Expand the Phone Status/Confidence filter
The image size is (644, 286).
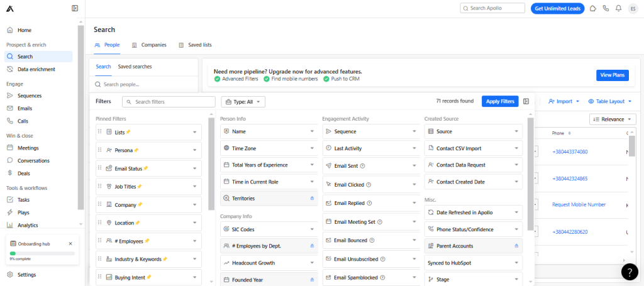click(474, 229)
